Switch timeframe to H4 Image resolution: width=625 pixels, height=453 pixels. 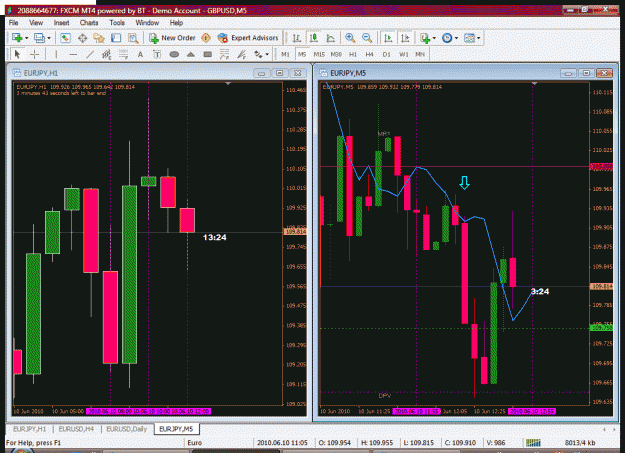369,54
